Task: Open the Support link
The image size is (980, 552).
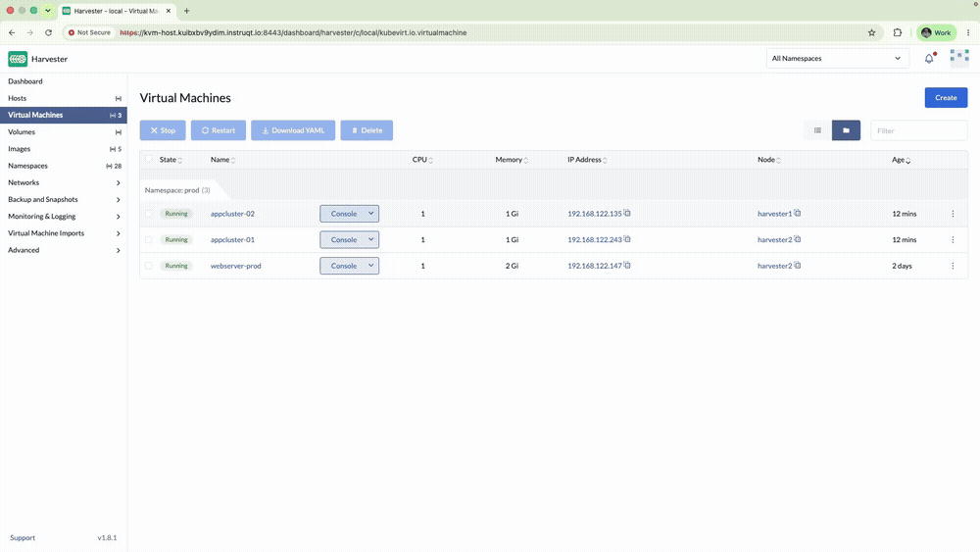Action: (23, 537)
